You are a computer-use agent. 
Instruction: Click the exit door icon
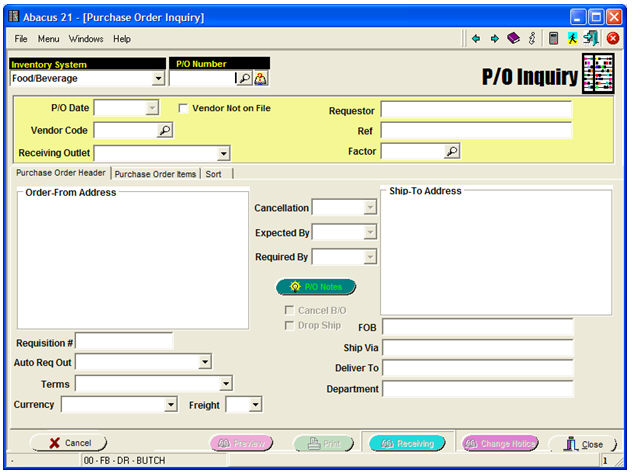pos(590,39)
